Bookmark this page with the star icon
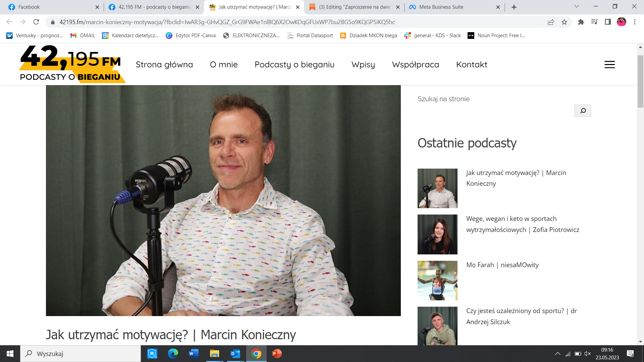 564,22
